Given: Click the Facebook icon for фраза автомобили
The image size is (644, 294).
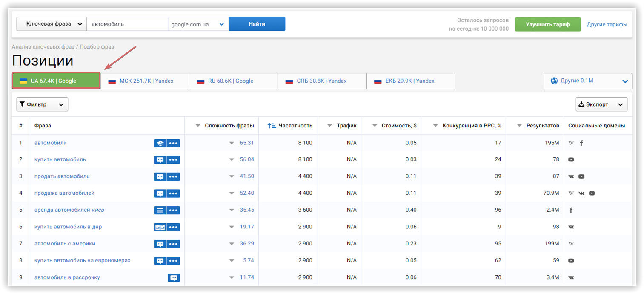Looking at the screenshot, I should coord(581,143).
